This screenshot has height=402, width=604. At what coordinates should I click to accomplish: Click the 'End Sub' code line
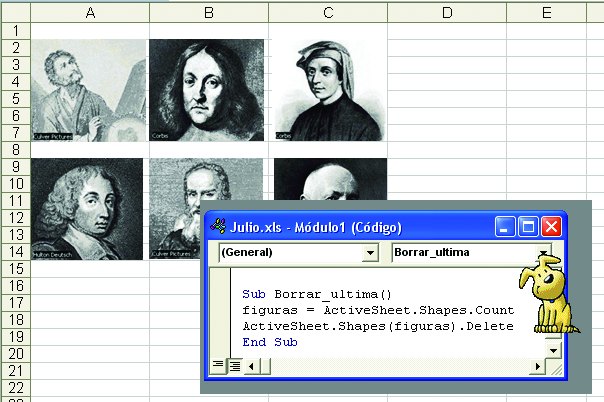coord(270,342)
